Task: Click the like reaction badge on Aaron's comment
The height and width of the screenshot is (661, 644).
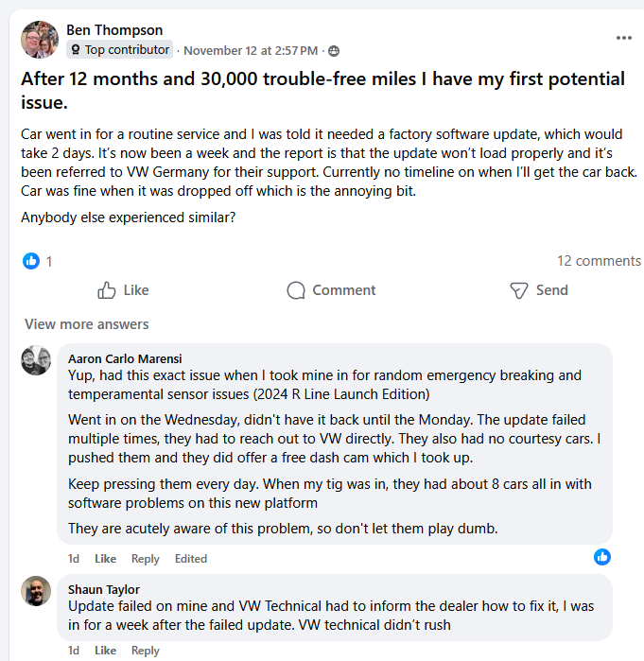Action: pyautogui.click(x=602, y=557)
